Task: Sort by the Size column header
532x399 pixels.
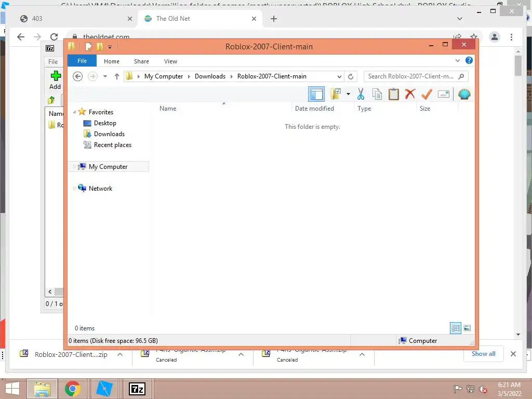Action: tap(437, 109)
